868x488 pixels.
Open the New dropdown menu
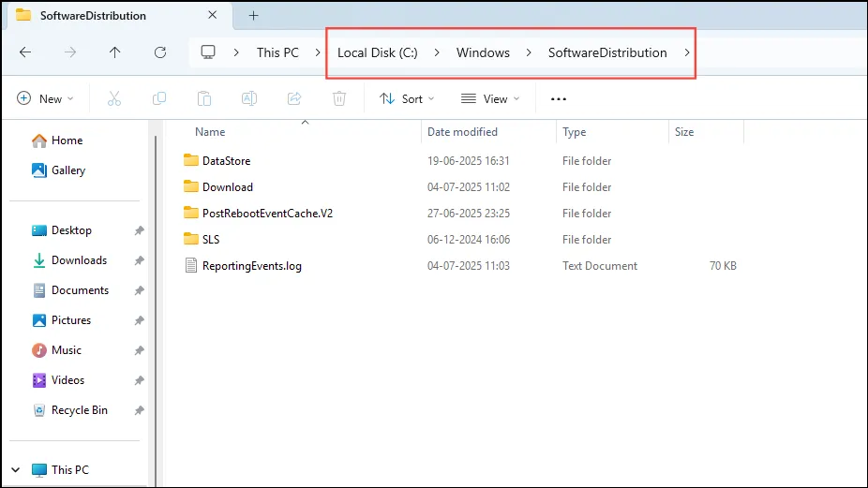pyautogui.click(x=45, y=99)
